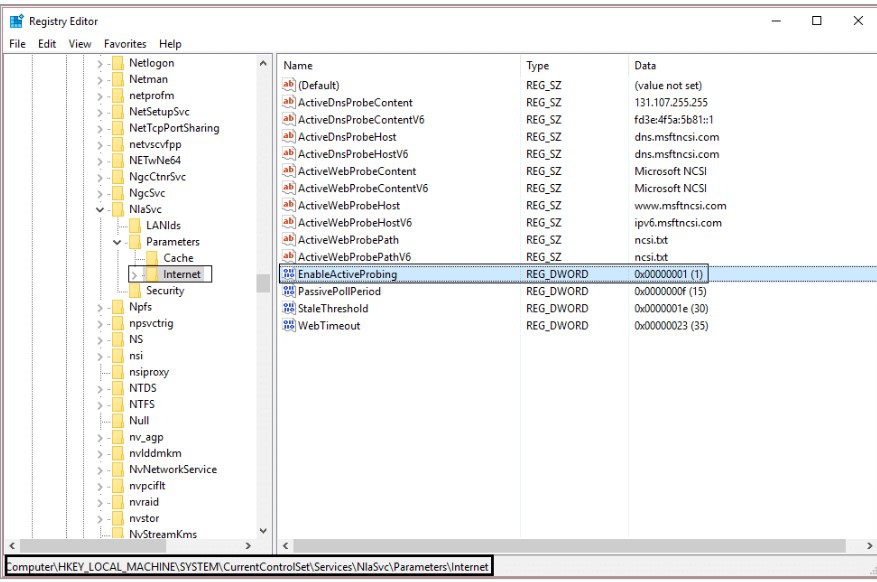The width and height of the screenshot is (877, 582).
Task: Click the LANIds folder icon
Action: pos(135,226)
